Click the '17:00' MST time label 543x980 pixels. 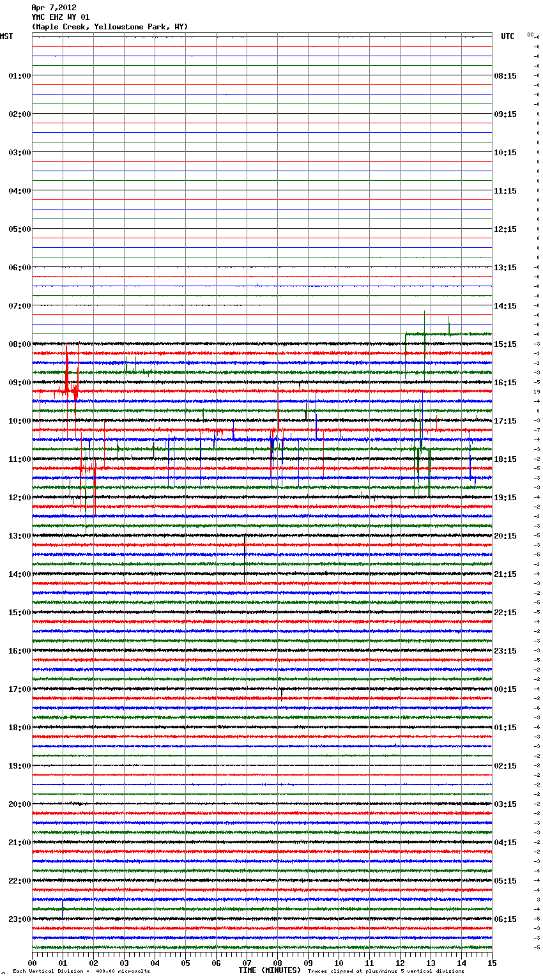(x=20, y=689)
